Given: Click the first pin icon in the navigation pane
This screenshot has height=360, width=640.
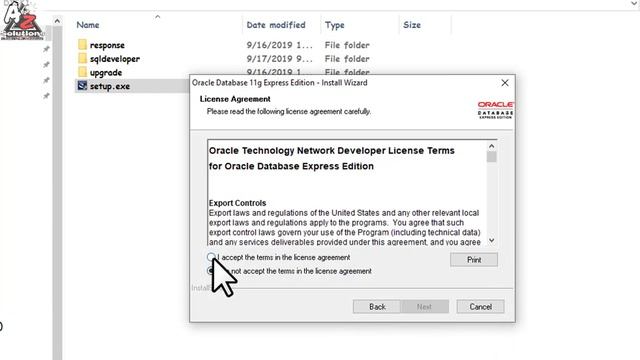Looking at the screenshot, I should (x=47, y=49).
